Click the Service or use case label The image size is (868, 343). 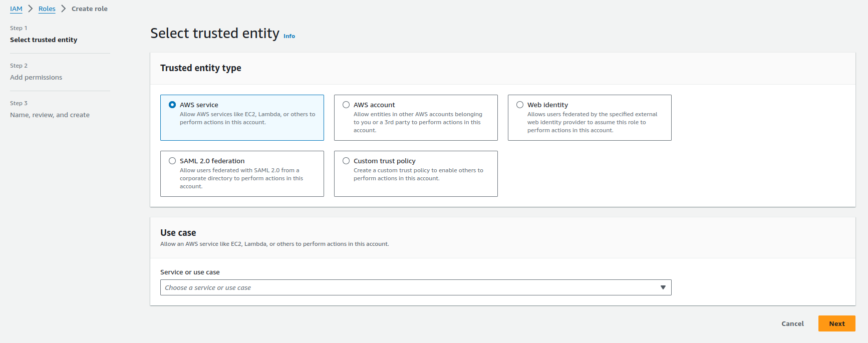190,272
